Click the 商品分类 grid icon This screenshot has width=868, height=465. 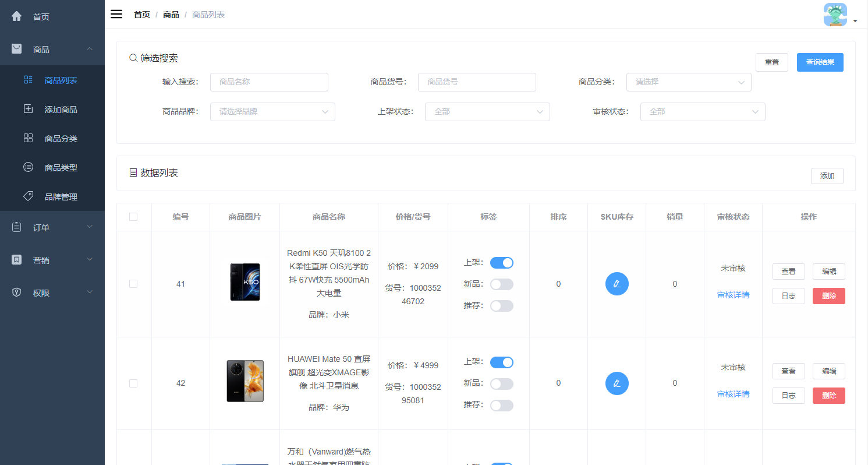click(x=28, y=138)
